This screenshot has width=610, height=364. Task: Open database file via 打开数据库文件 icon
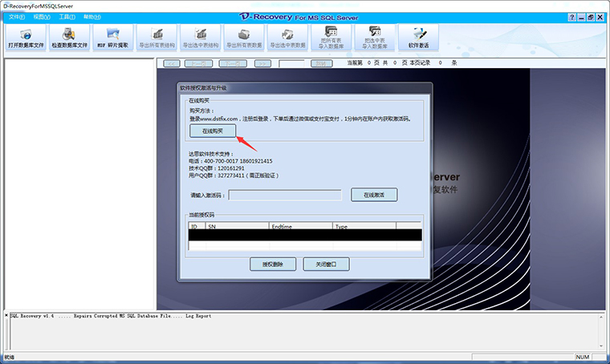coord(26,38)
